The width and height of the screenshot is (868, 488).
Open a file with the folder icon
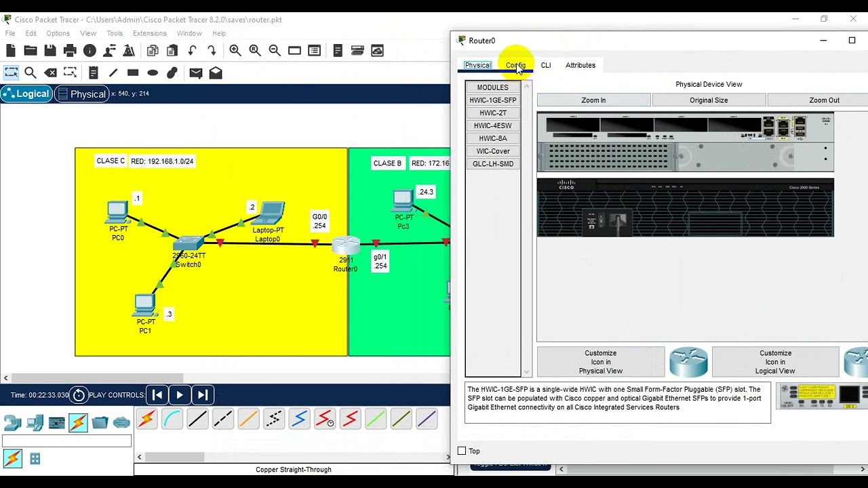tap(31, 51)
